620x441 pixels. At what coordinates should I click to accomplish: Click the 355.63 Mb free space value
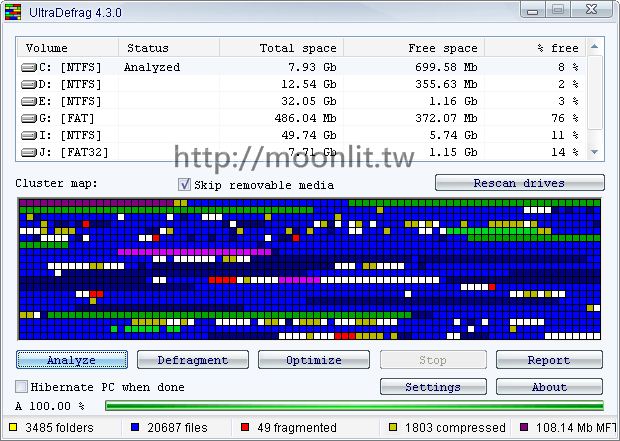tap(446, 84)
